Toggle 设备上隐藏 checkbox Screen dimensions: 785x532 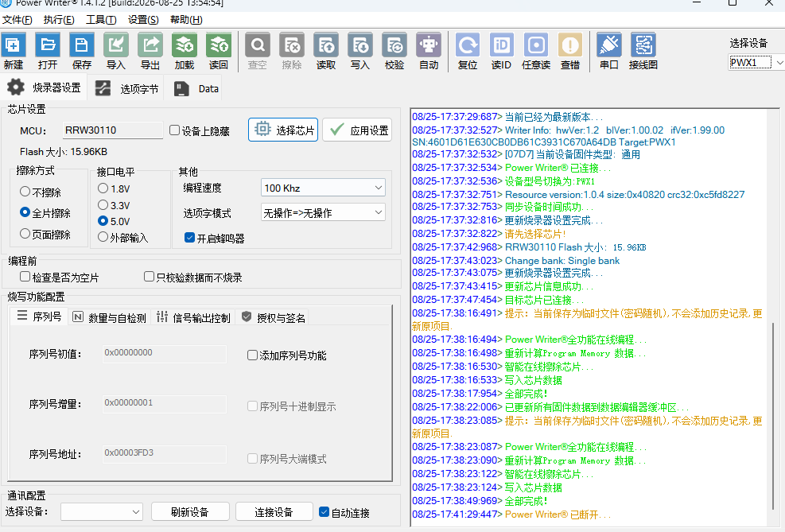[x=175, y=130]
